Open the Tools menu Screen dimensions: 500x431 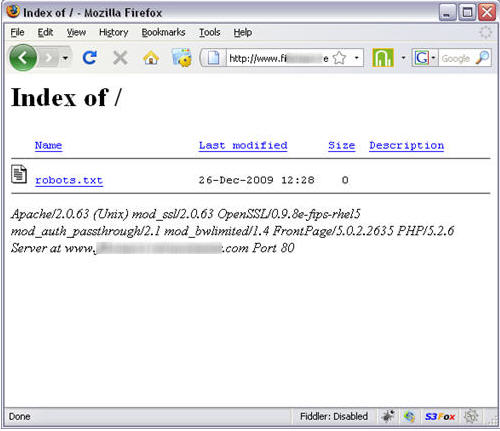point(210,32)
